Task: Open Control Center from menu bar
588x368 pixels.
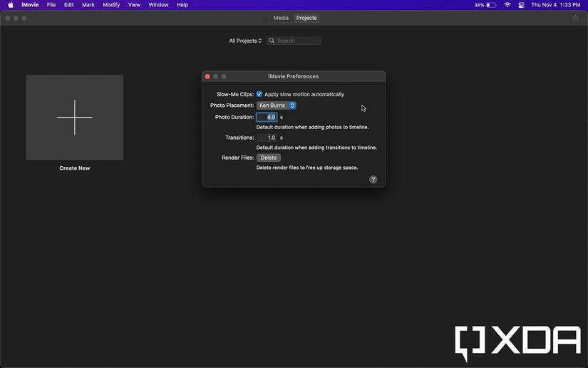Action: pyautogui.click(x=521, y=5)
